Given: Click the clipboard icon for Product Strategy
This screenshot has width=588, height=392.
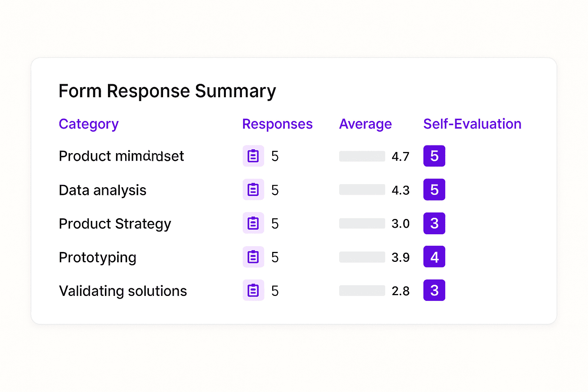Looking at the screenshot, I should pos(253,223).
